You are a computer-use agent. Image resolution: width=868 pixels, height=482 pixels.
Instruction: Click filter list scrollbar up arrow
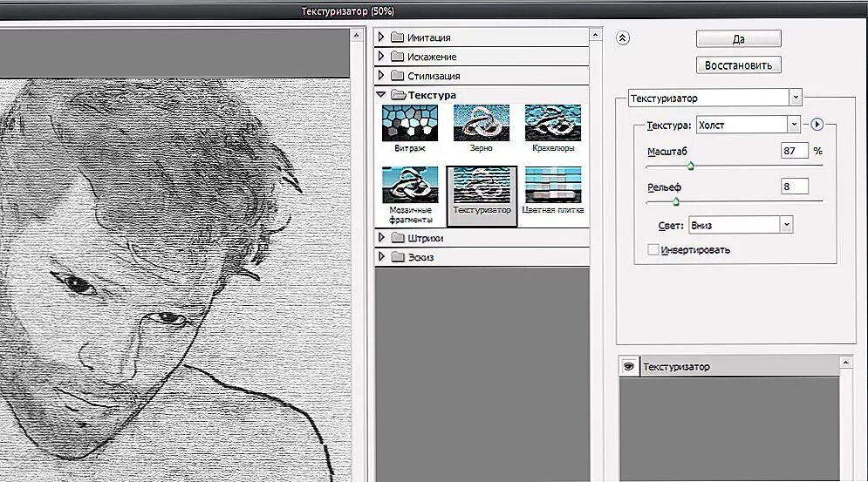pyautogui.click(x=595, y=35)
